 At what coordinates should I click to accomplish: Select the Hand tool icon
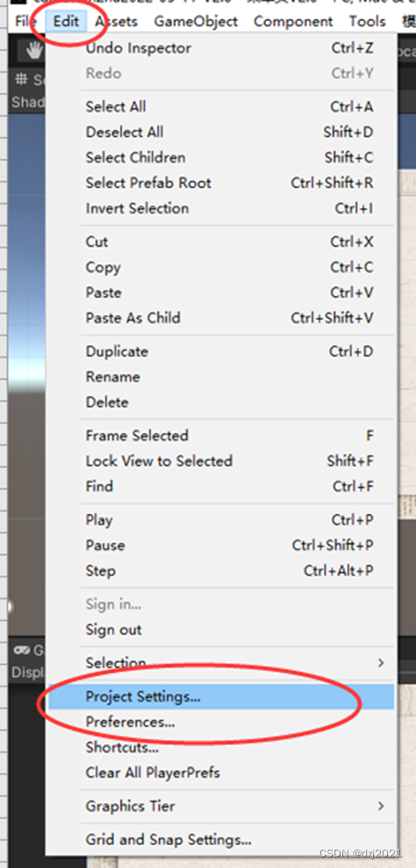(34, 50)
